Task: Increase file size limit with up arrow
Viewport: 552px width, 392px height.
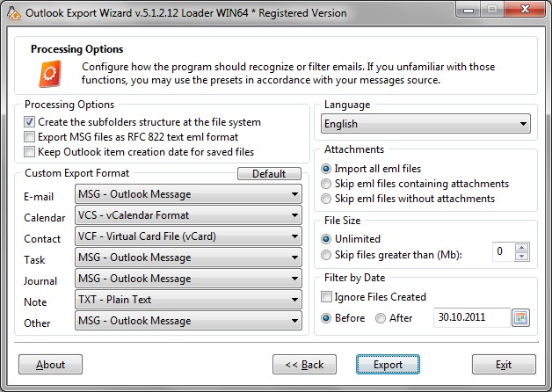Action: (521, 247)
